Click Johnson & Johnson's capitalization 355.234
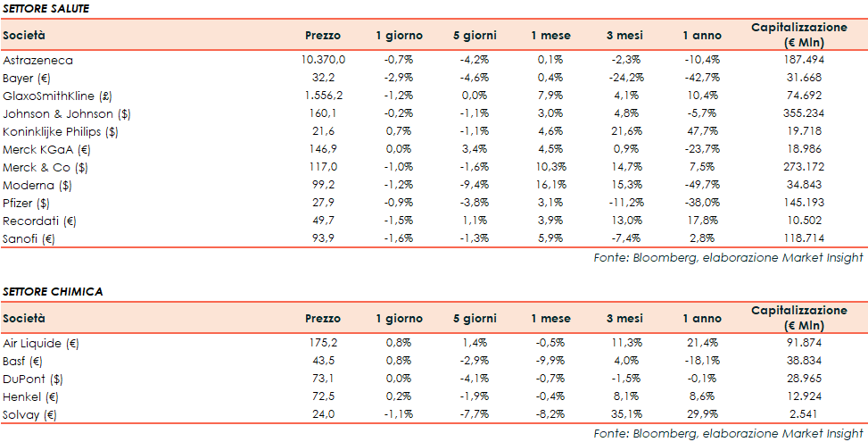This screenshot has height=442, width=868. coord(801,113)
